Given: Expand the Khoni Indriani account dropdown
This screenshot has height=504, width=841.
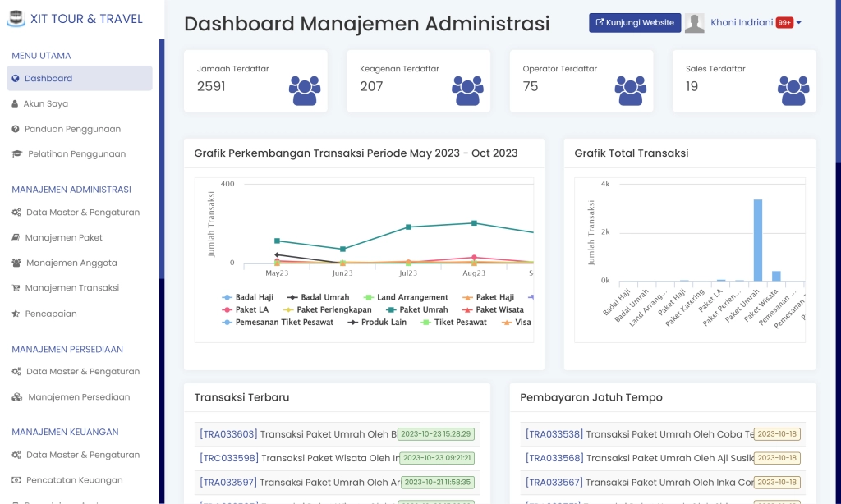Looking at the screenshot, I should [799, 23].
